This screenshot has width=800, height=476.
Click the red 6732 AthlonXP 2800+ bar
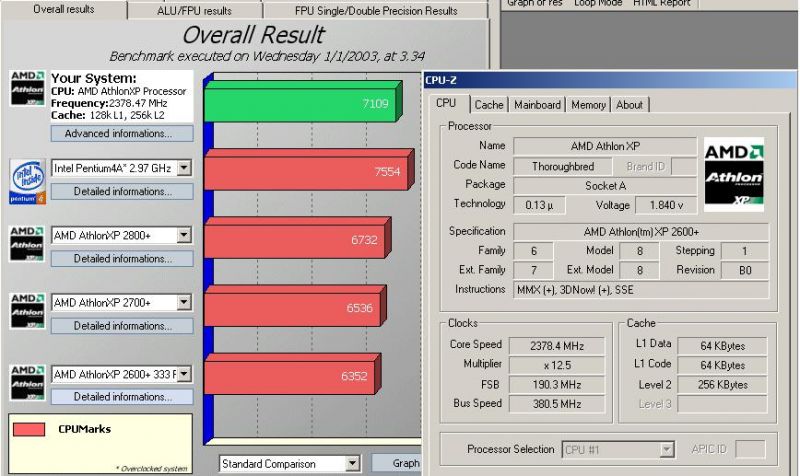297,238
